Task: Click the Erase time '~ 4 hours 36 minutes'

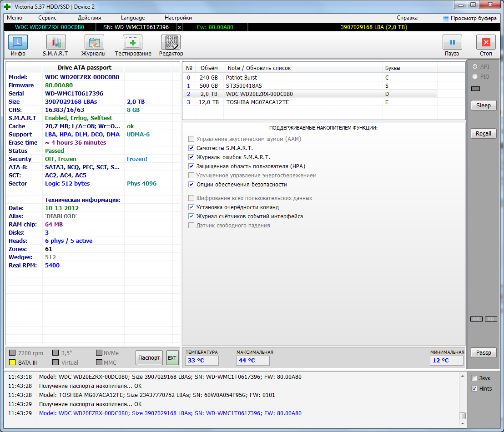Action: (76, 142)
